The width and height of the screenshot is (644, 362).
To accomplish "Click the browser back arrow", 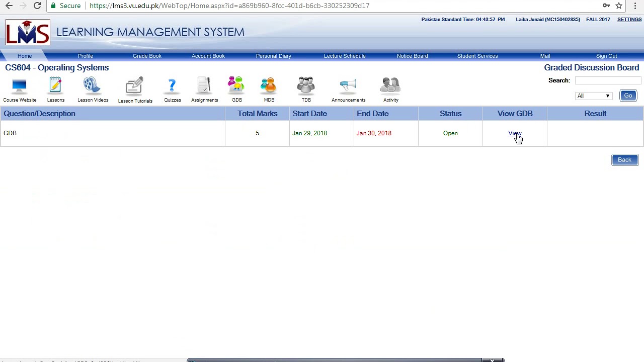I will 9,6.
